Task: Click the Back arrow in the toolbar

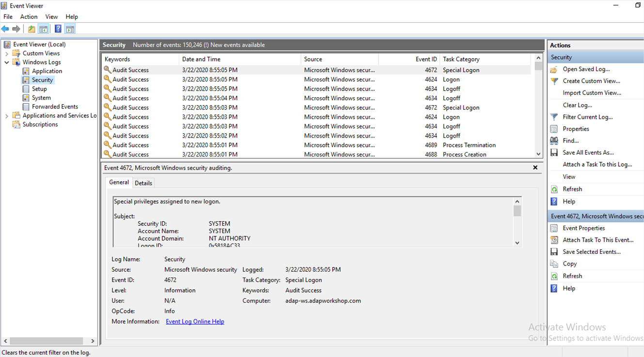Action: coord(5,29)
